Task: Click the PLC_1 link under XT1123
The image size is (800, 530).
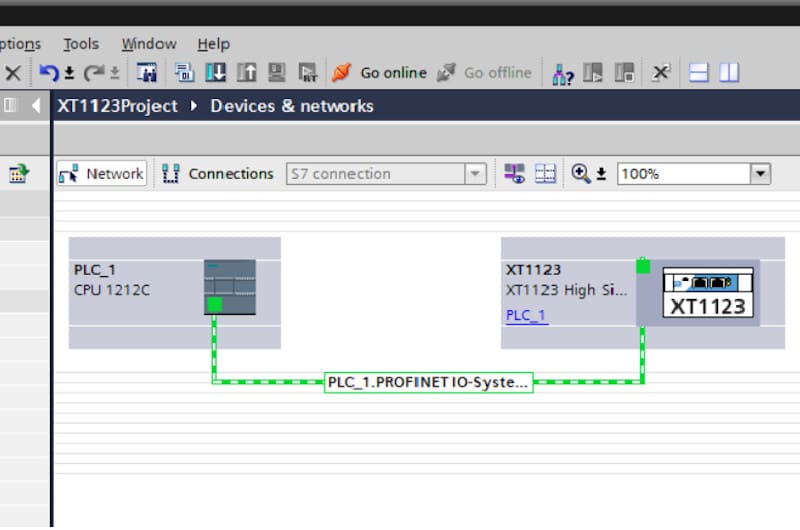Action: pos(526,315)
